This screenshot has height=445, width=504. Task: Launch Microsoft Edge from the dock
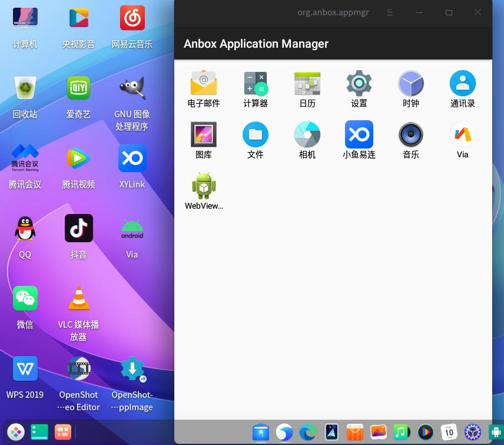click(x=307, y=432)
